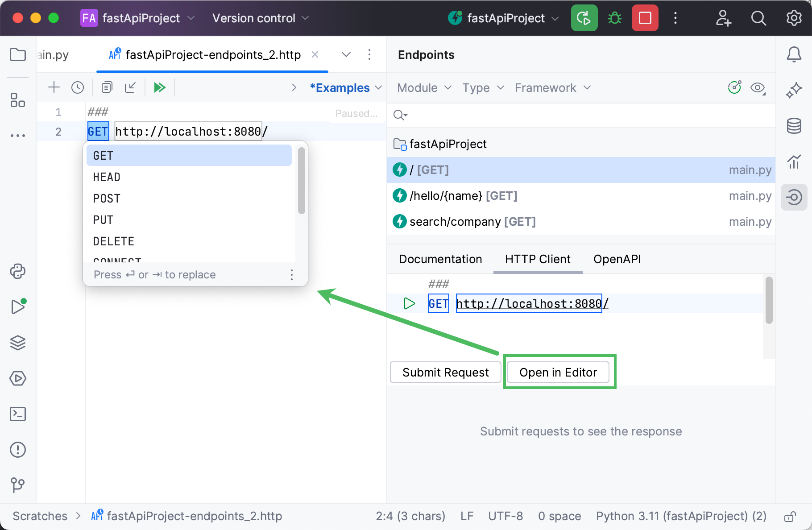812x530 pixels.
Task: Select POST from the method completion list
Action: [107, 199]
